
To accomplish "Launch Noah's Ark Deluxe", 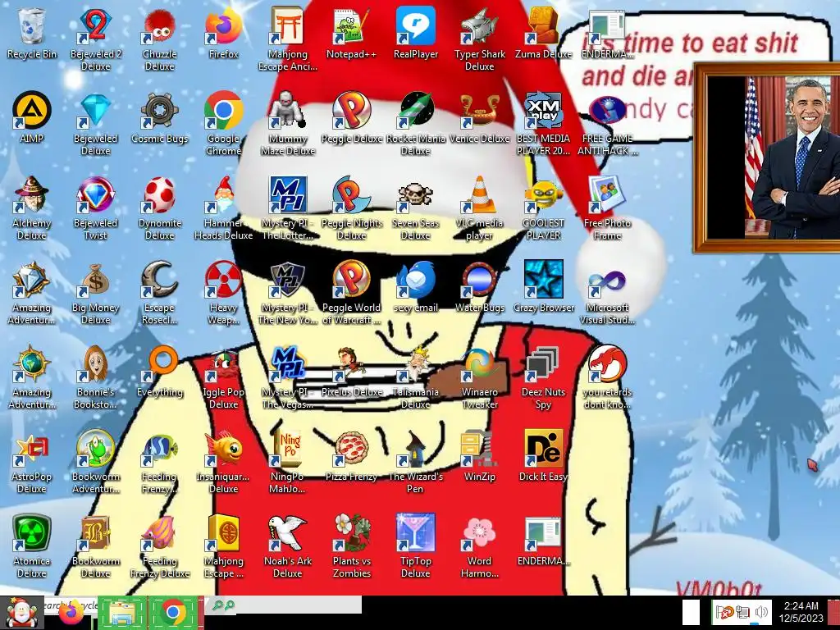I will (288, 547).
